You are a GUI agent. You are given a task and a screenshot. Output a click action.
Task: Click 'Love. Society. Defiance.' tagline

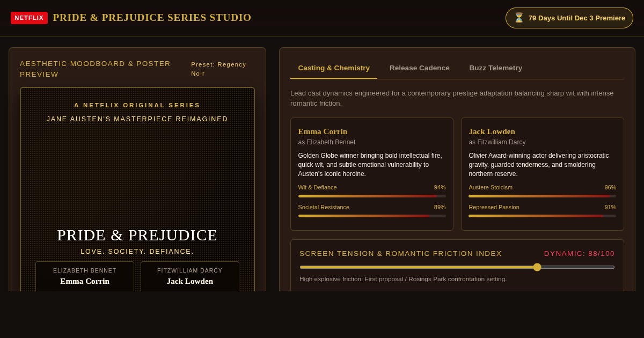point(137,251)
